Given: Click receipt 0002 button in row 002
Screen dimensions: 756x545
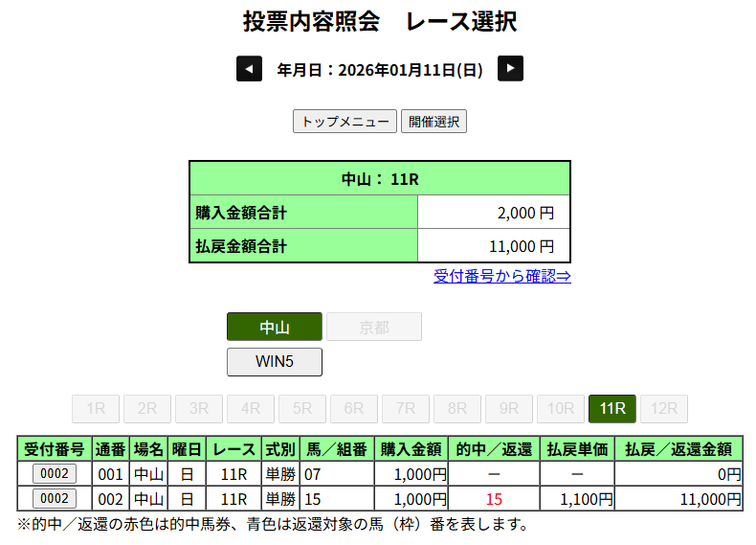Looking at the screenshot, I should [55, 498].
